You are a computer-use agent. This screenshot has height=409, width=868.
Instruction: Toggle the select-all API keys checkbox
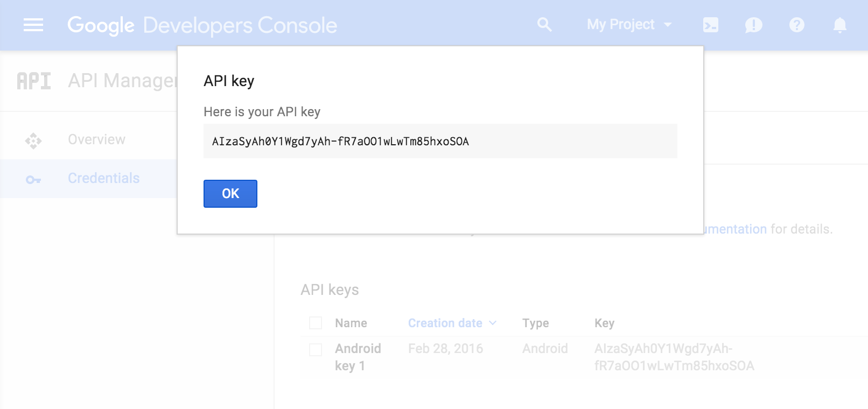click(316, 323)
